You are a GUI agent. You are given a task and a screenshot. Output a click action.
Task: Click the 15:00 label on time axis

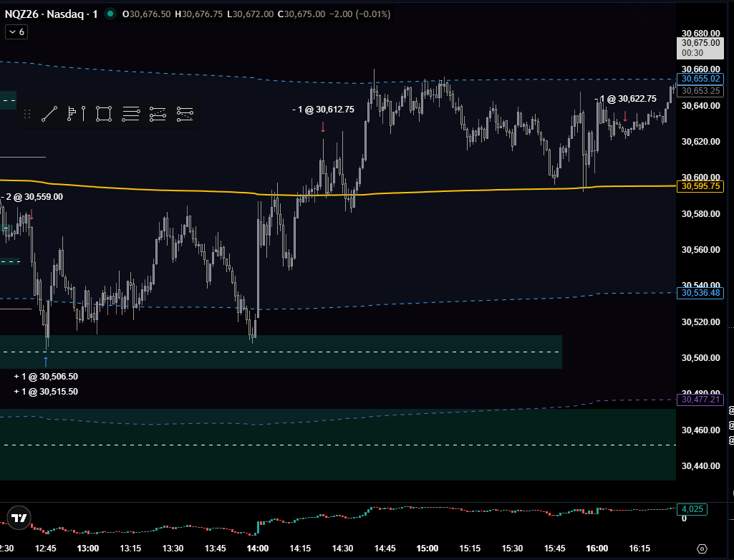pos(428,549)
